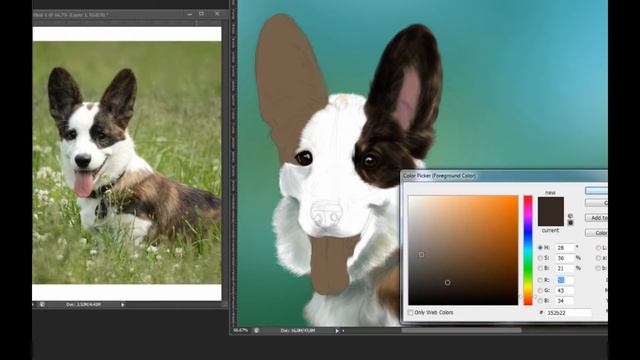Click the painting window horizontal scrollbar

(x=461, y=331)
